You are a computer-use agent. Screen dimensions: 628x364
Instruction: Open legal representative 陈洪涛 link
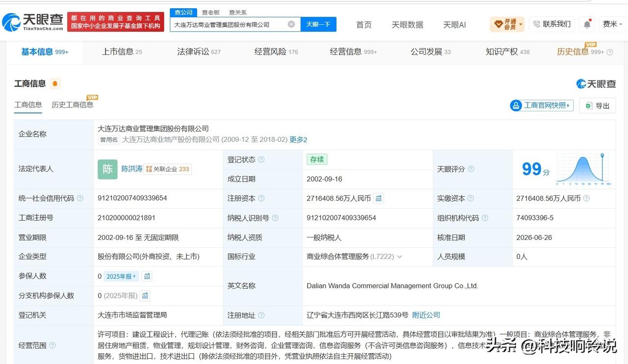click(132, 169)
